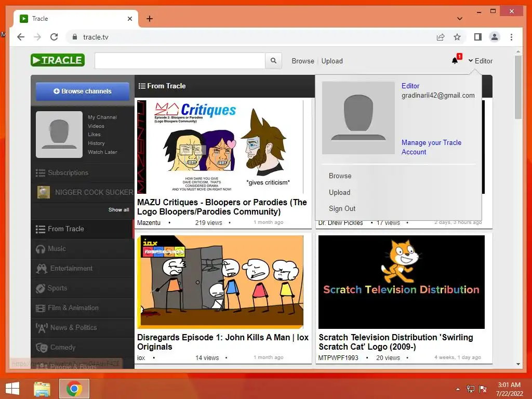Open My Channel link
Image resolution: width=532 pixels, height=399 pixels.
point(102,117)
